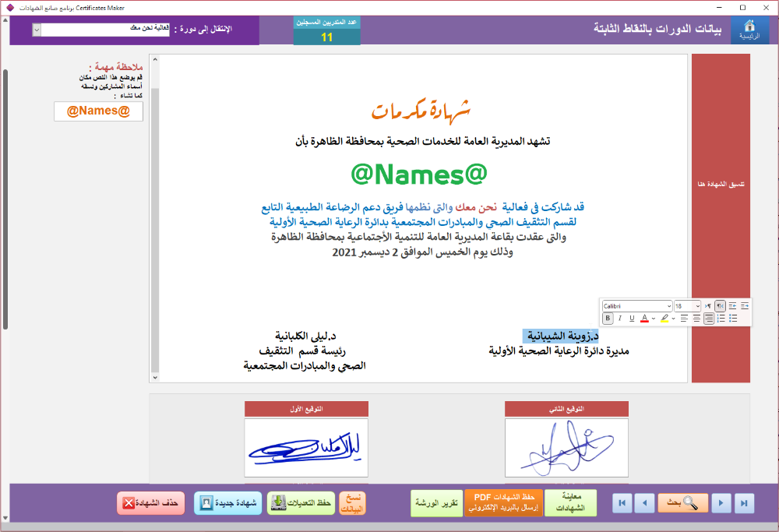This screenshot has width=779, height=532.
Task: Toggle italic formatting in mini toolbar
Action: (620, 319)
